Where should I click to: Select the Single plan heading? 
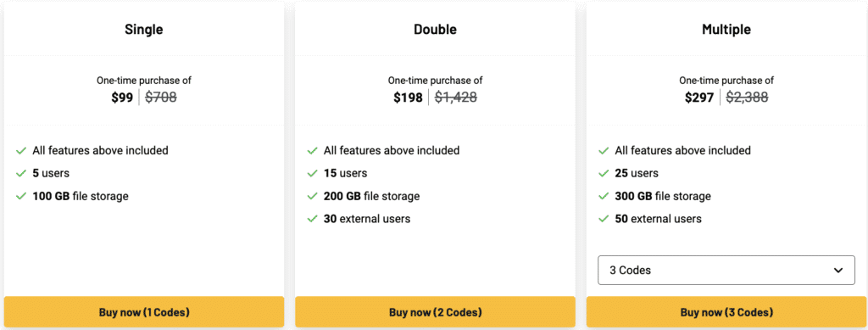click(x=144, y=30)
